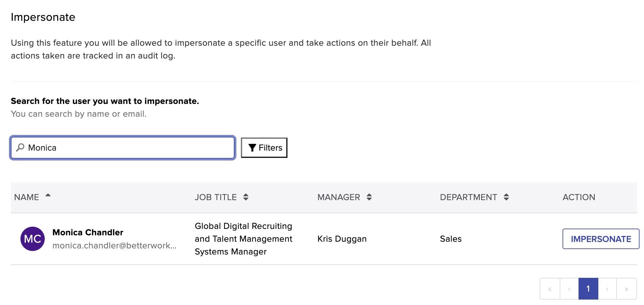Click the Global Digital Recruiting job title

click(x=243, y=239)
